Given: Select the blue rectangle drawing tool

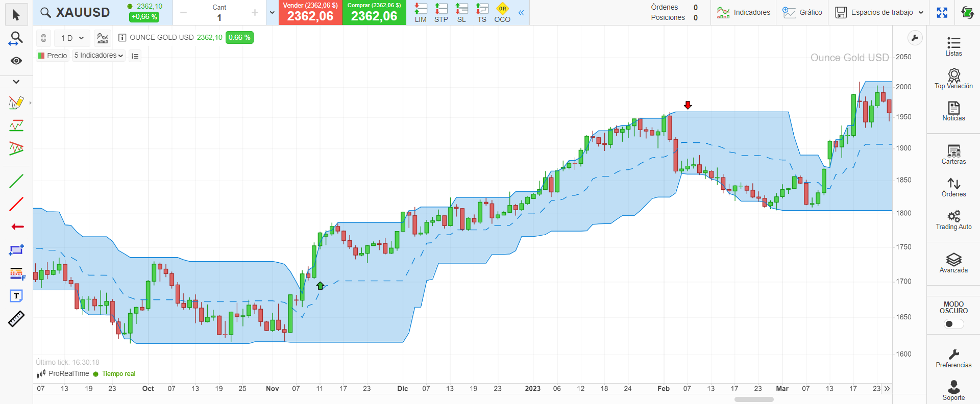Looking at the screenshot, I should (x=16, y=250).
